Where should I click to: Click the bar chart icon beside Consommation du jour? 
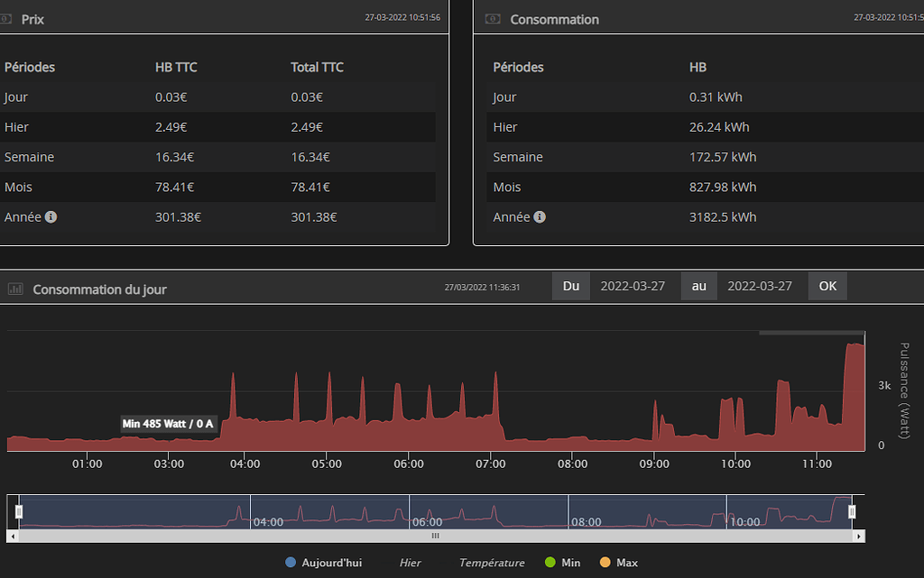pos(15,289)
